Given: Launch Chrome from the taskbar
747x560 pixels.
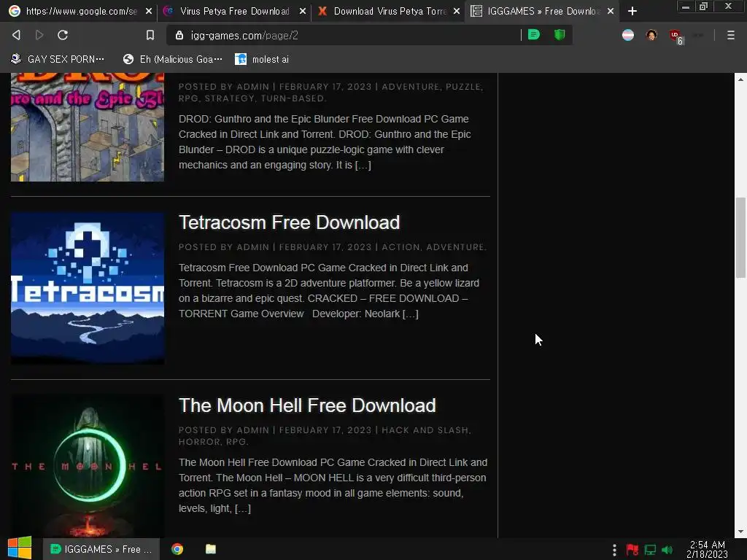Looking at the screenshot, I should pos(177,549).
